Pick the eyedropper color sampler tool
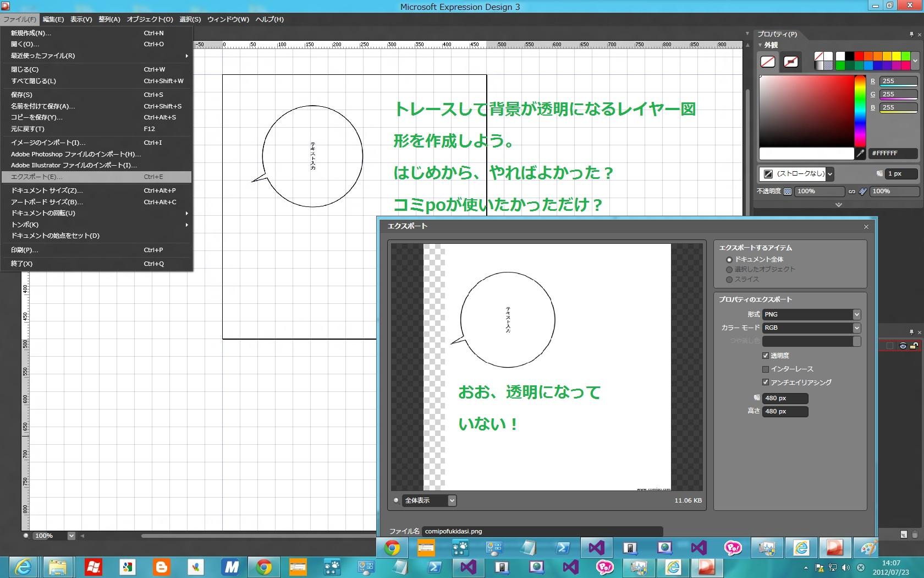Screen dimensions: 924x578 click(860, 154)
